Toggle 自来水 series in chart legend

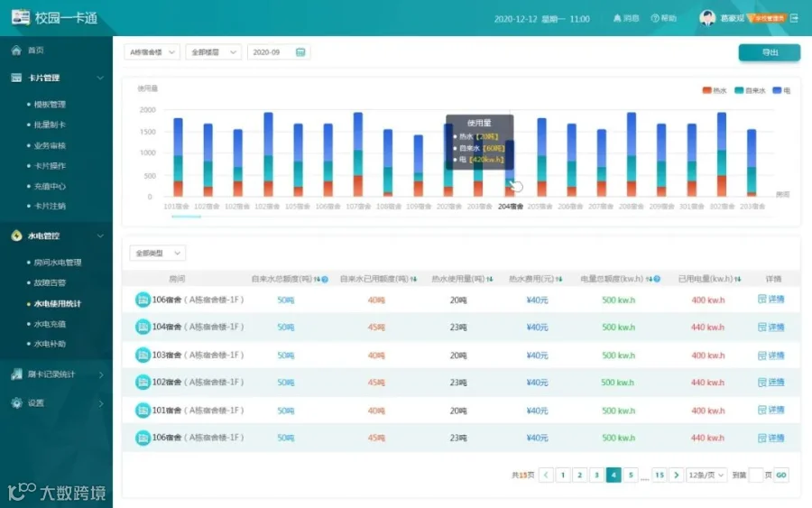(x=750, y=90)
